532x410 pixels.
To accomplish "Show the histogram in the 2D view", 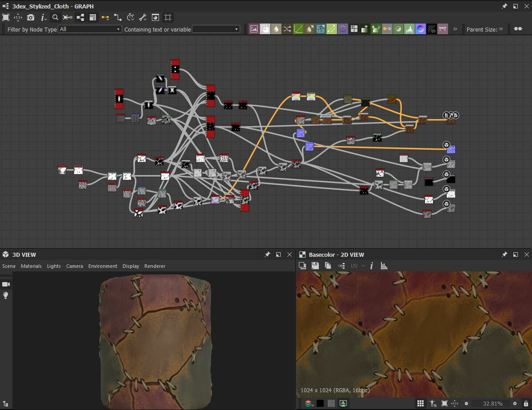I will point(384,266).
